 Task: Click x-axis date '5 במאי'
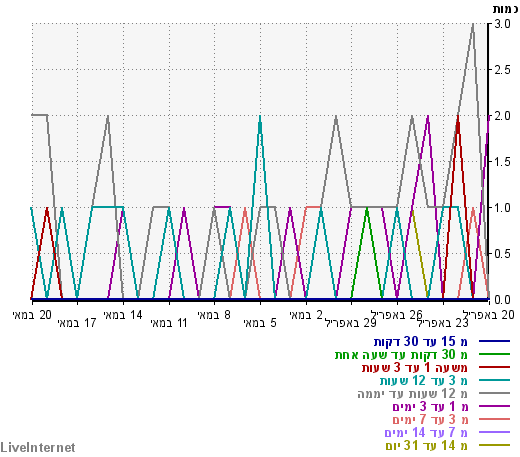point(260,323)
